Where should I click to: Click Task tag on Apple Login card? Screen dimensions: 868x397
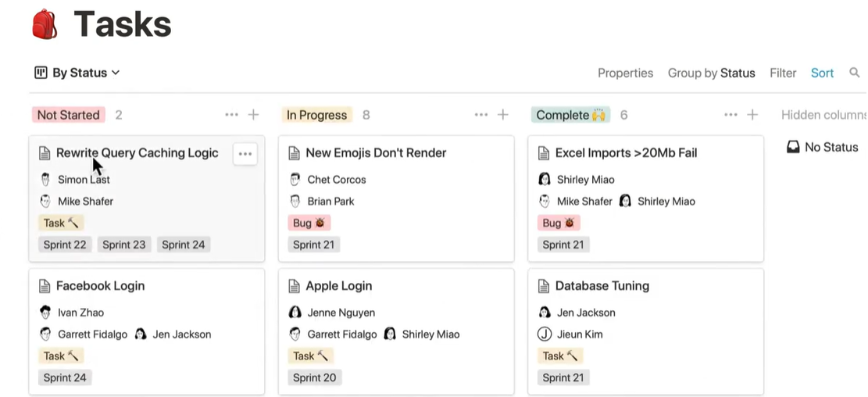[310, 356]
